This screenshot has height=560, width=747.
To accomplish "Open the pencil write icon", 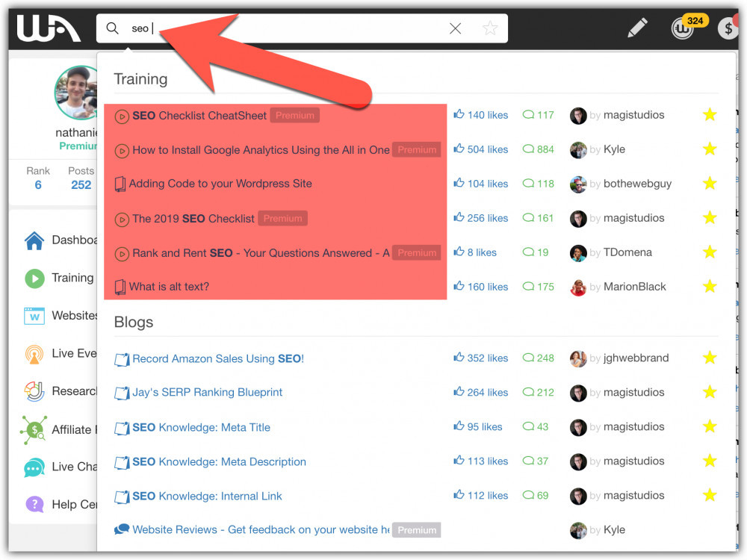I will point(637,28).
